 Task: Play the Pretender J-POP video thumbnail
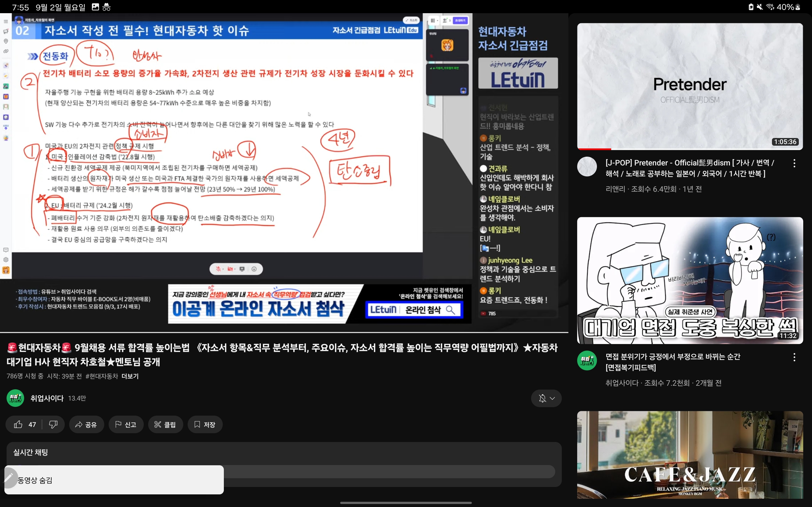690,86
